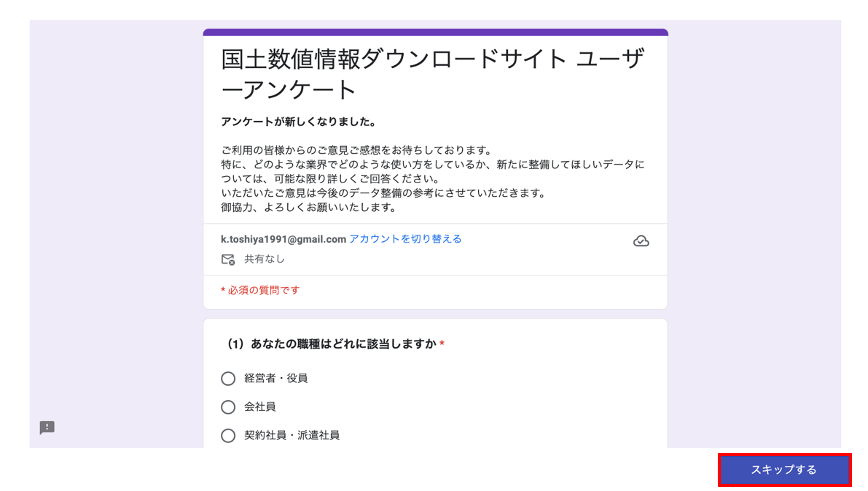Click the 必須の質問です required notice

click(x=264, y=290)
